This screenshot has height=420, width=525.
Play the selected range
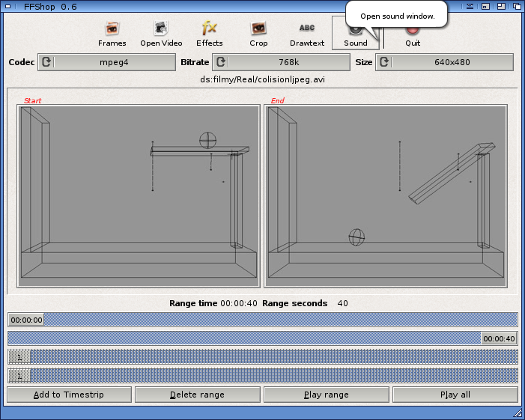[x=326, y=395]
